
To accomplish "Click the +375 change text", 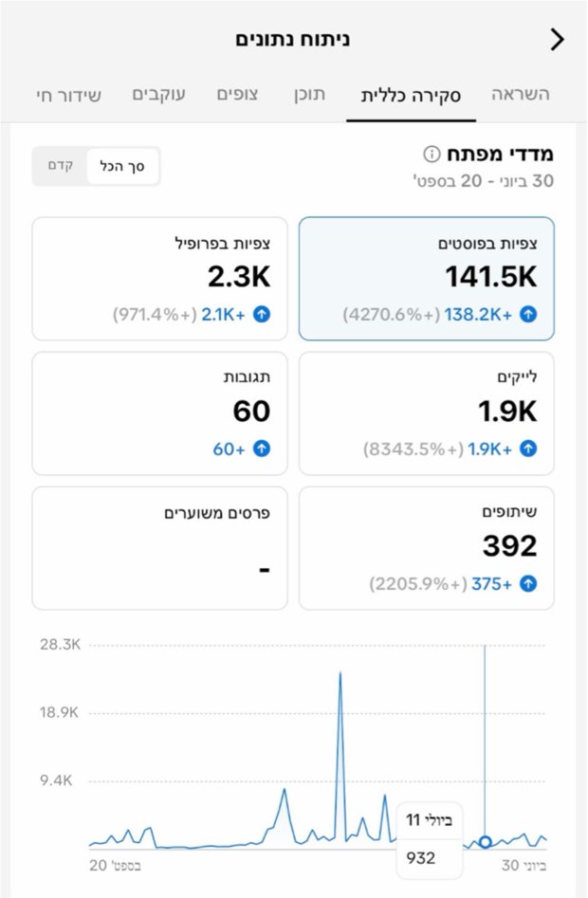I will click(x=491, y=584).
